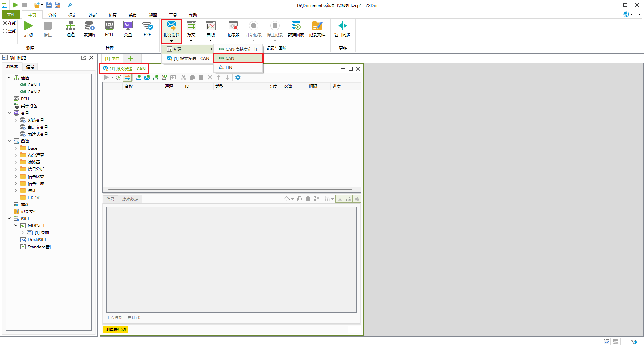Collapse the 通道 tree node
644x346 pixels.
click(9, 78)
